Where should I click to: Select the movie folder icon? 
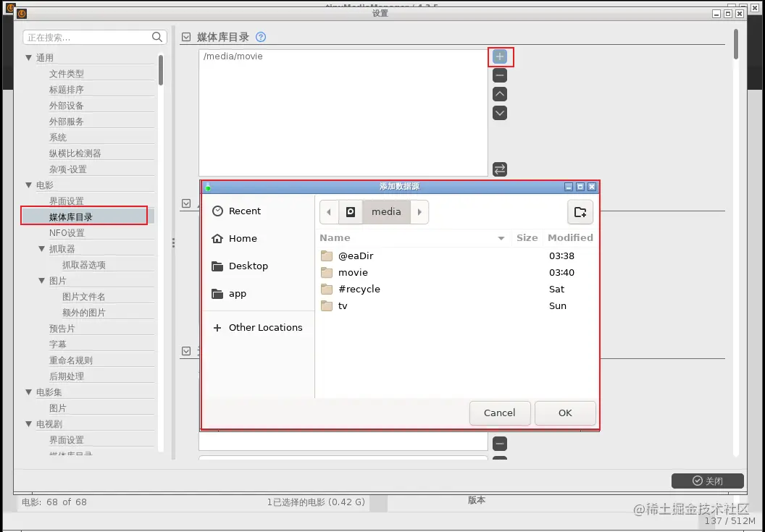[327, 273]
